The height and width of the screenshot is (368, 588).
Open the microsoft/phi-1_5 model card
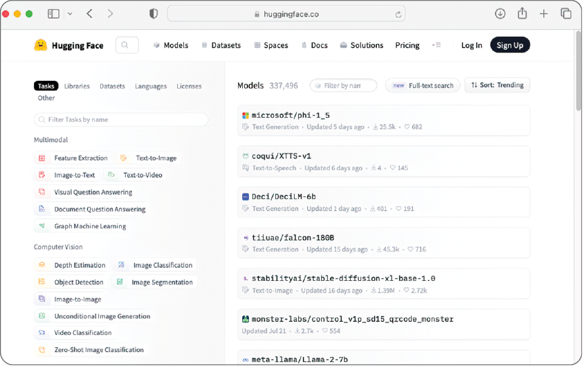(383, 120)
